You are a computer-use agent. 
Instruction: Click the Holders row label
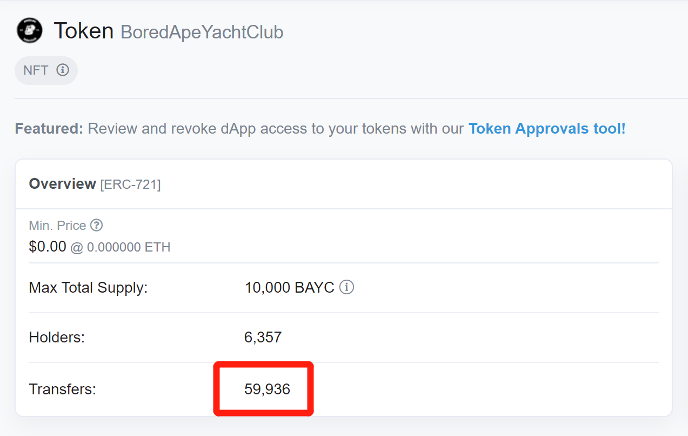pos(57,338)
